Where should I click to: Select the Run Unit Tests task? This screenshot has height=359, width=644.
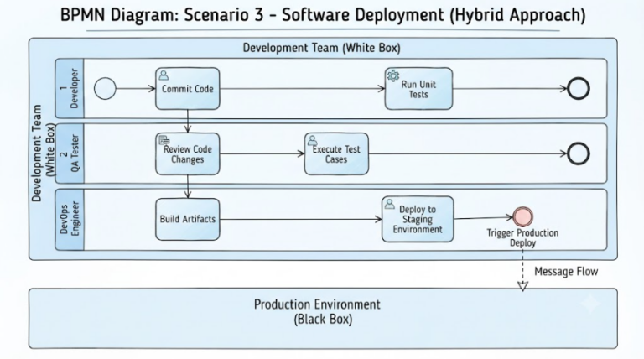coord(418,89)
